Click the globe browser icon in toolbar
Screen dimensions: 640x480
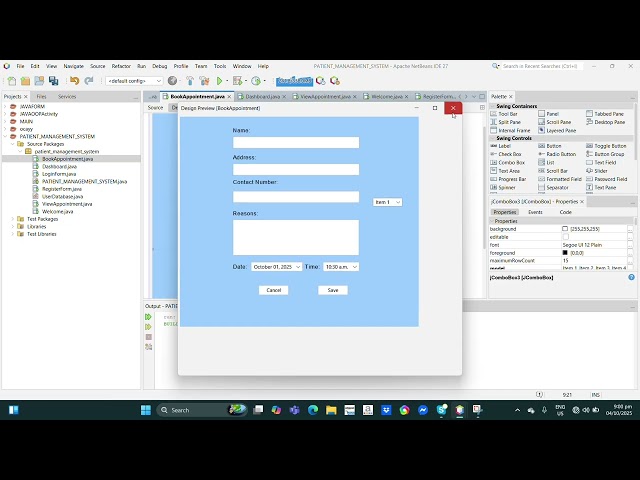pyautogui.click(x=172, y=81)
